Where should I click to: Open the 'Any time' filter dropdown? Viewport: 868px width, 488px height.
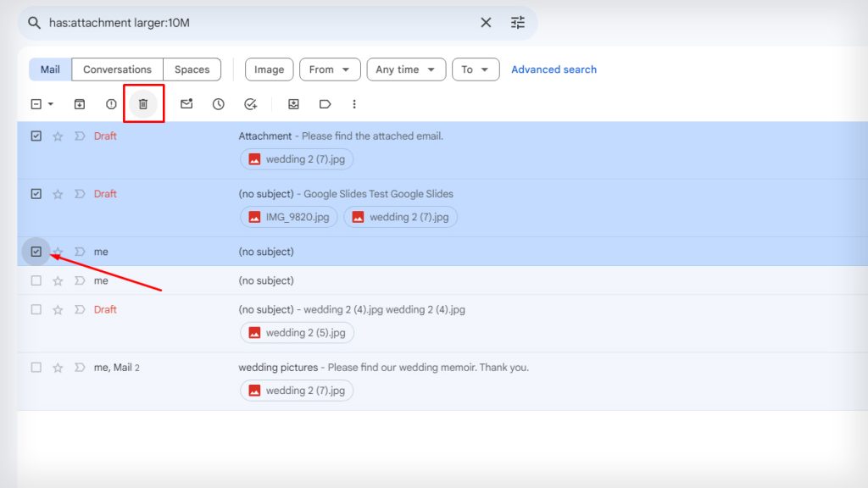406,69
